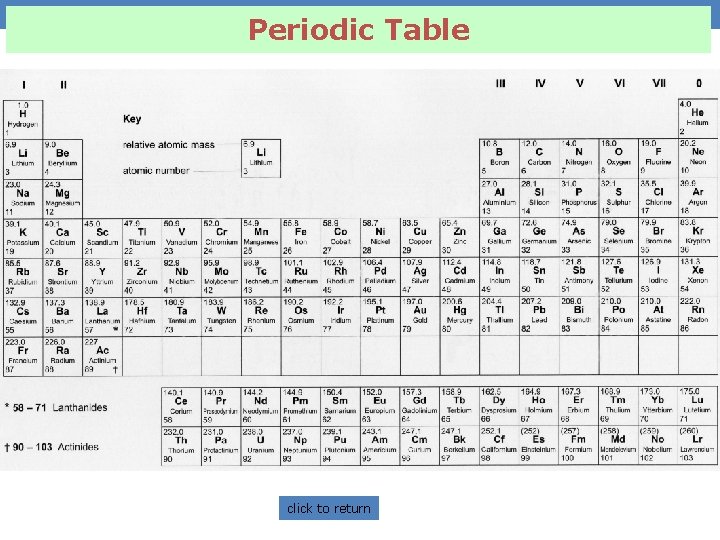Select the Aluminium element cell
Screen dimensions: 720x540
coord(500,197)
